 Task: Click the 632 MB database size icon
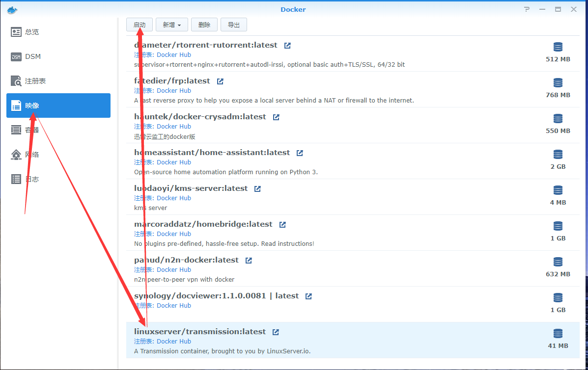pyautogui.click(x=558, y=262)
